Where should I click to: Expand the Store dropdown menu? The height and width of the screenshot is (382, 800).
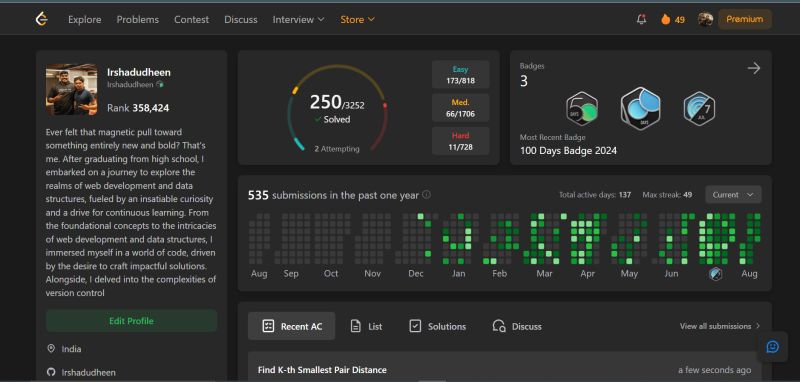[x=357, y=19]
